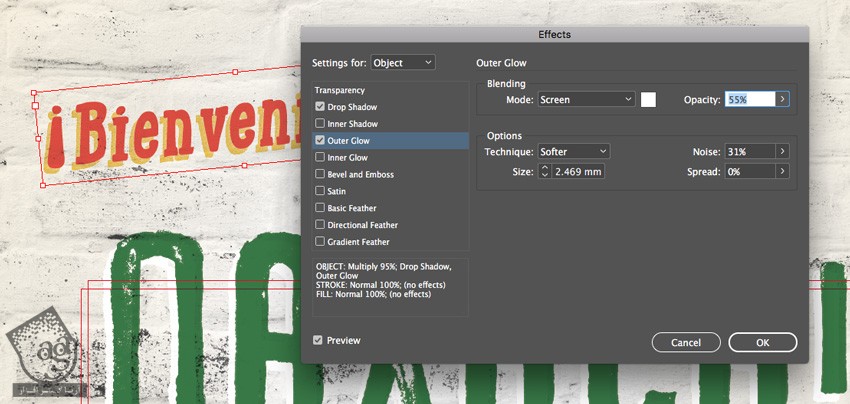Click the Size value field

click(x=578, y=172)
